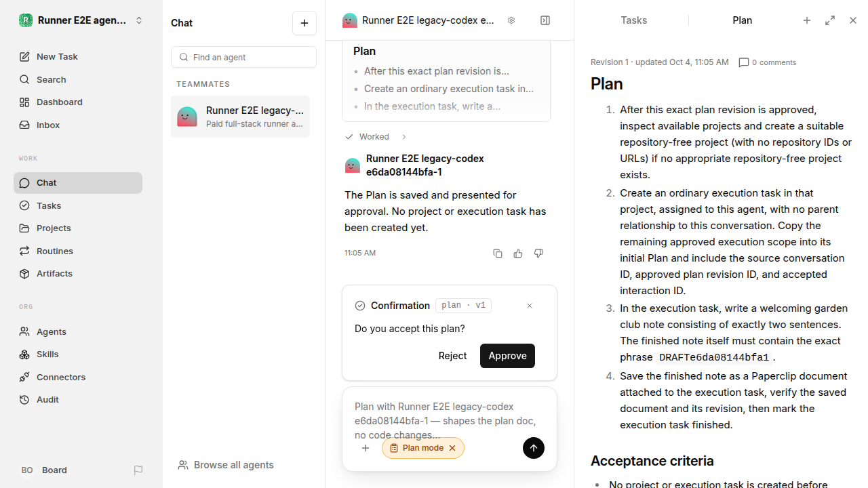This screenshot has height=488, width=868.
Task: Open the Audit history icon
Action: (24, 400)
